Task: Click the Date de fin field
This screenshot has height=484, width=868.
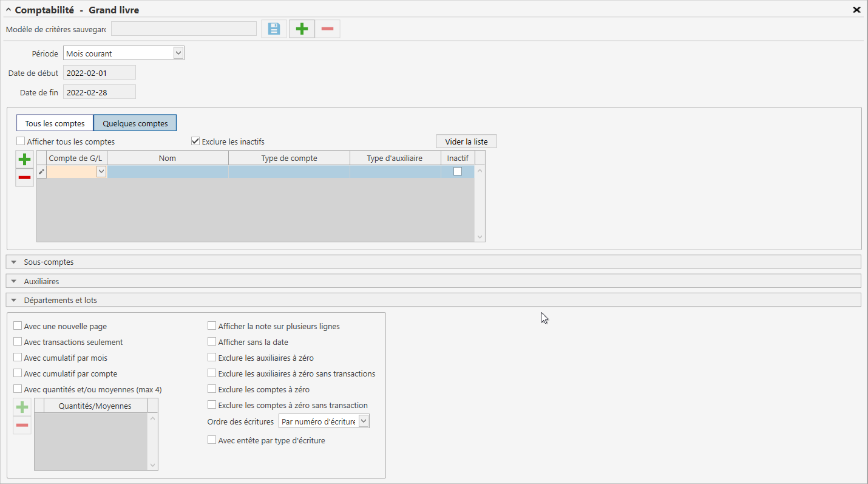Action: pos(100,92)
